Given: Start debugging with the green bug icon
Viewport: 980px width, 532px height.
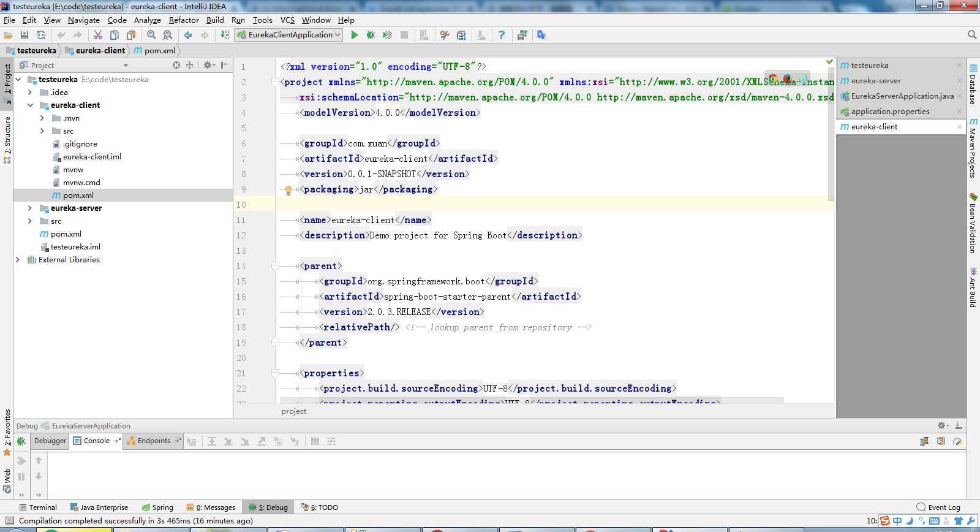Looking at the screenshot, I should click(371, 35).
